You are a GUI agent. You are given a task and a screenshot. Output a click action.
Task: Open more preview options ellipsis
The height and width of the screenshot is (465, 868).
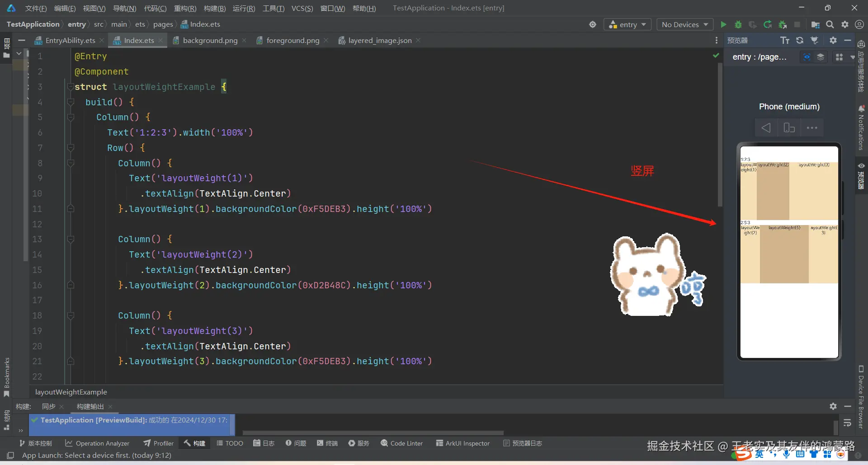[812, 128]
